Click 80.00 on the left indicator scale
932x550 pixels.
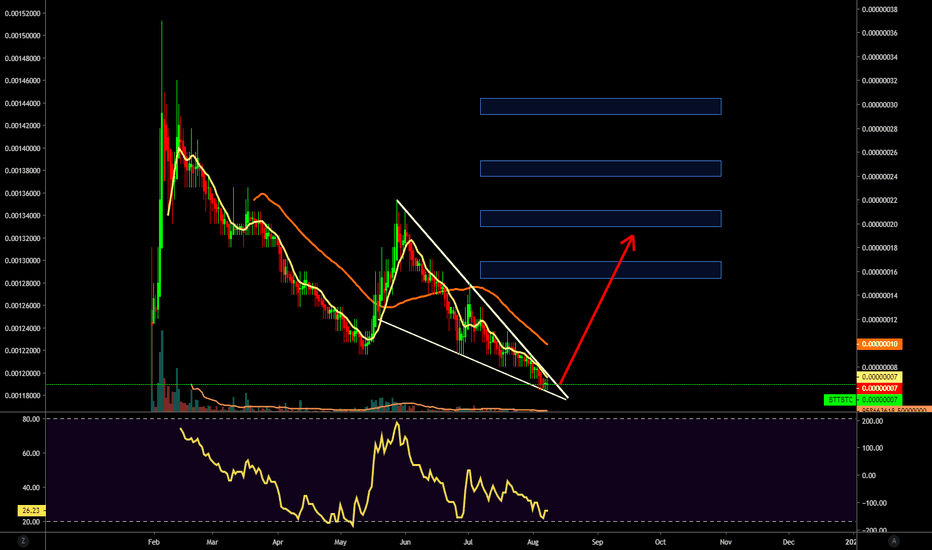[x=32, y=419]
